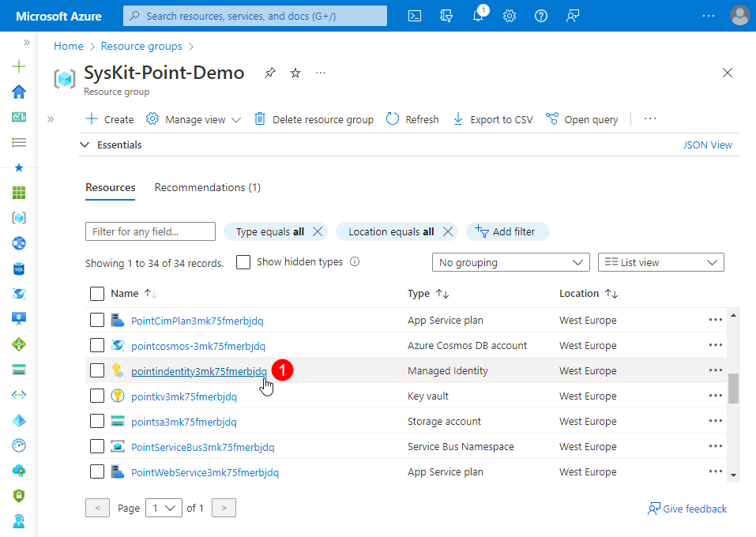This screenshot has width=756, height=537.
Task: Click Create a resource plus icon in sidebar
Action: coord(18,66)
